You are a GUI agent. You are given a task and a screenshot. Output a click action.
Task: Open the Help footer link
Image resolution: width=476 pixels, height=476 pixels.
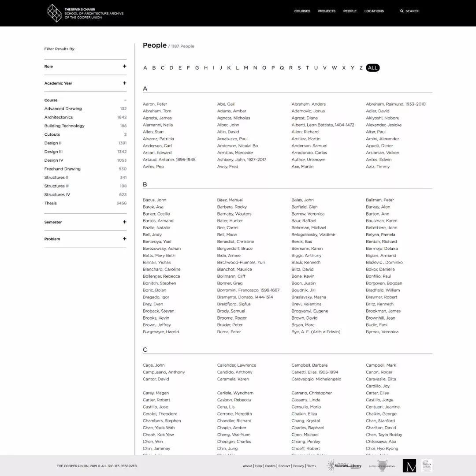(x=258, y=466)
